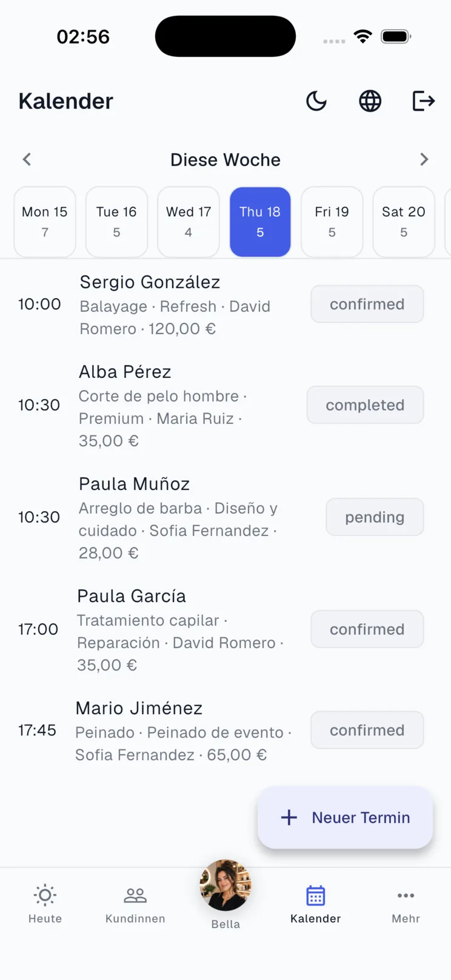The height and width of the screenshot is (980, 451).
Task: Tap the Bella avatar photo in the bottom bar
Action: coord(225,886)
